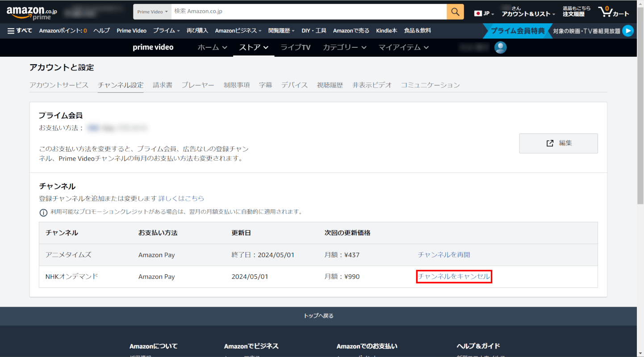Screen dimensions: 644x357
Task: Click the 編集 button for payment method
Action: pyautogui.click(x=558, y=143)
